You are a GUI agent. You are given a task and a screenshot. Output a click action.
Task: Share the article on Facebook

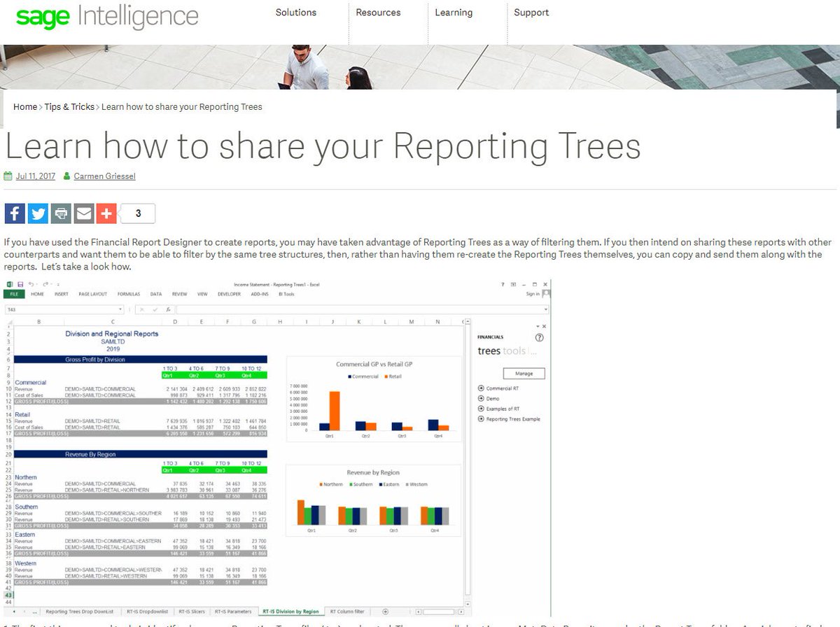(15, 213)
